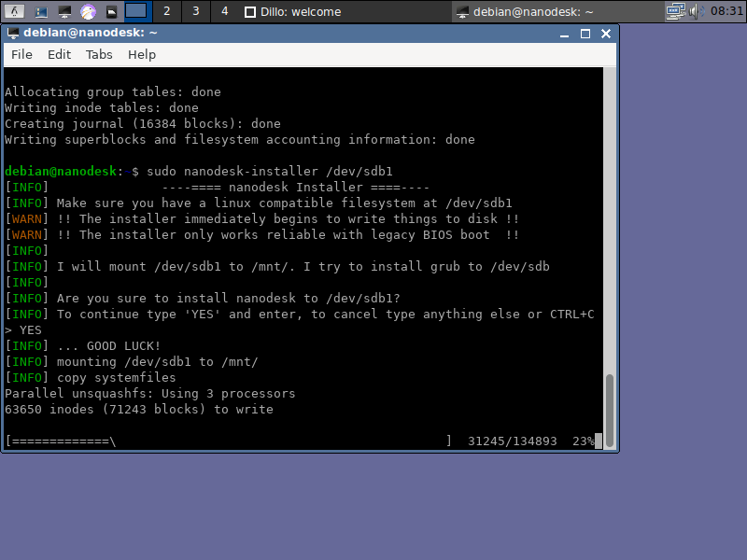Close the terminal window

(x=606, y=34)
